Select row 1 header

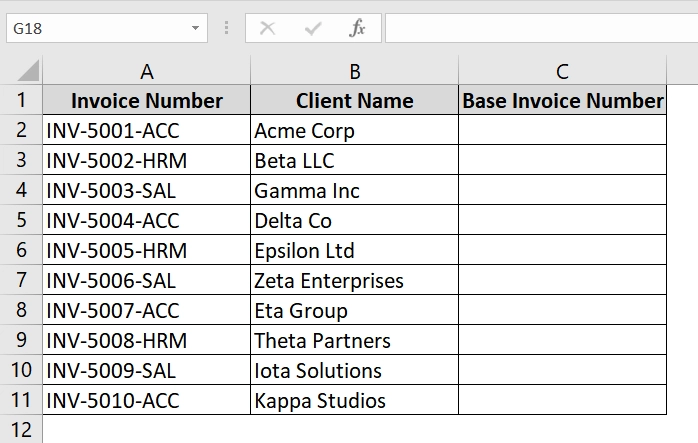pyautogui.click(x=21, y=100)
